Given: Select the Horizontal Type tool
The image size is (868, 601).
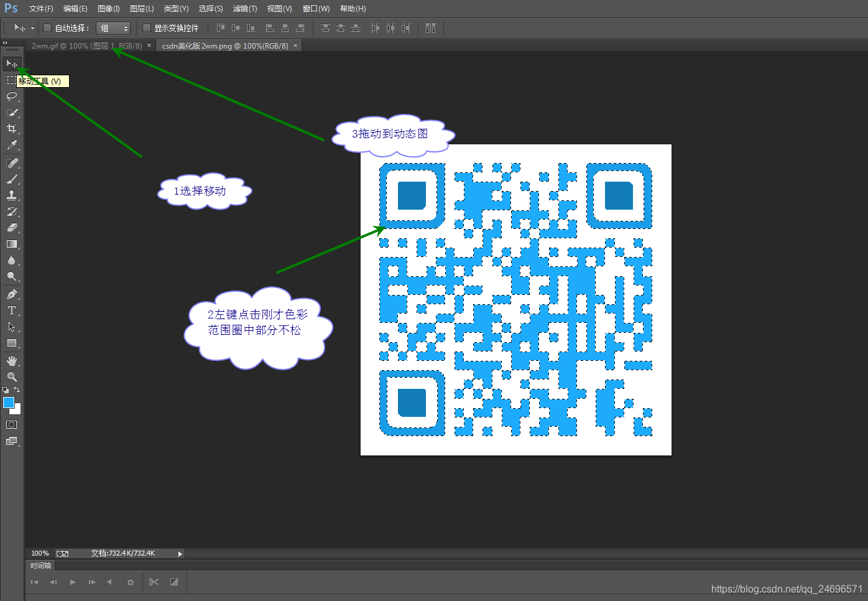Looking at the screenshot, I should point(12,310).
